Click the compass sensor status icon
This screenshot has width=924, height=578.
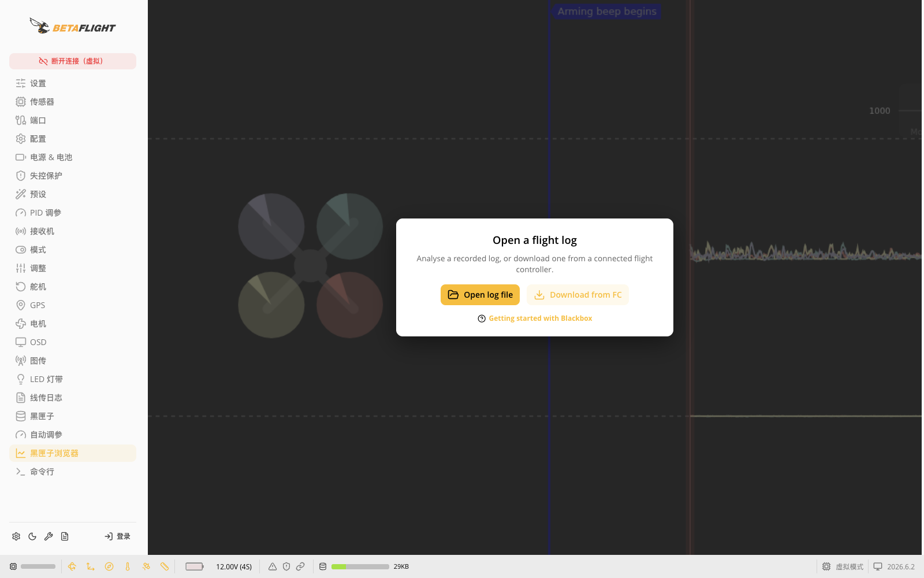(109, 566)
